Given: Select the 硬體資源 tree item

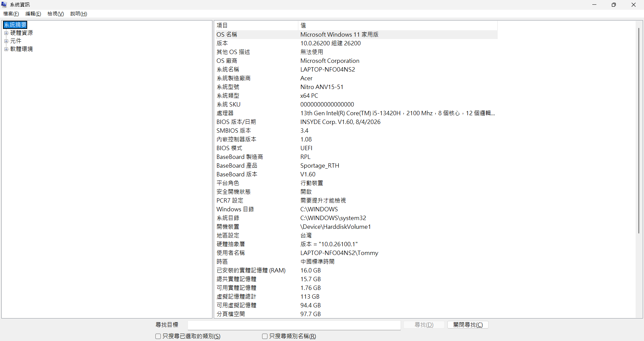Looking at the screenshot, I should pos(21,33).
